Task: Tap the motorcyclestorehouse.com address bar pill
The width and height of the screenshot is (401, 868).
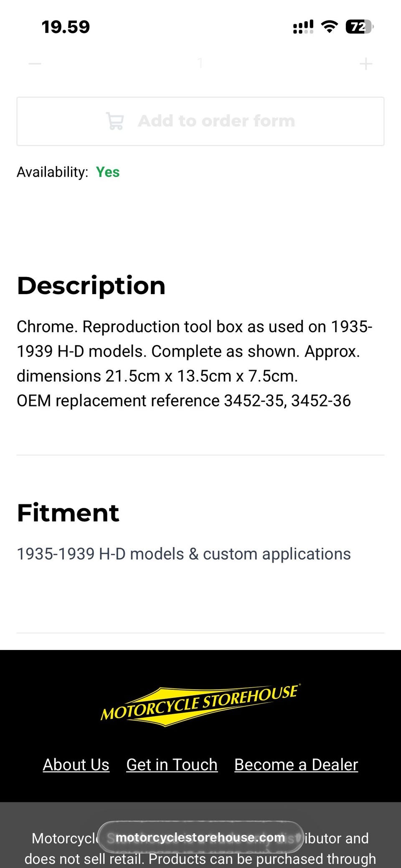Action: click(200, 837)
